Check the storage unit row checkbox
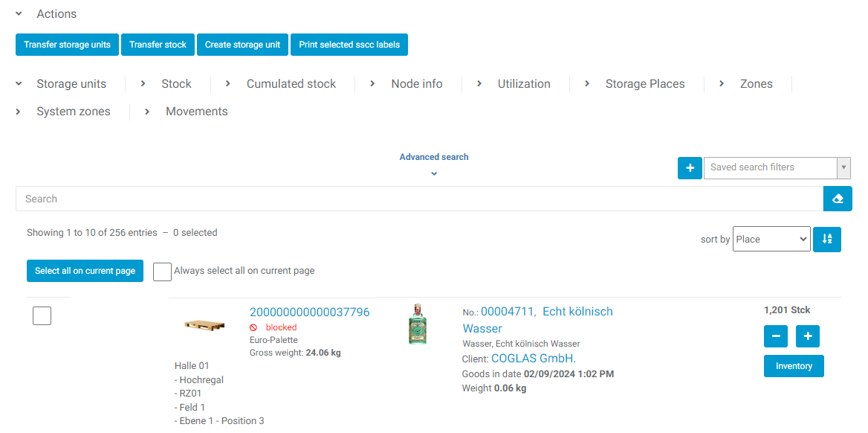The image size is (868, 433). pos(42,316)
